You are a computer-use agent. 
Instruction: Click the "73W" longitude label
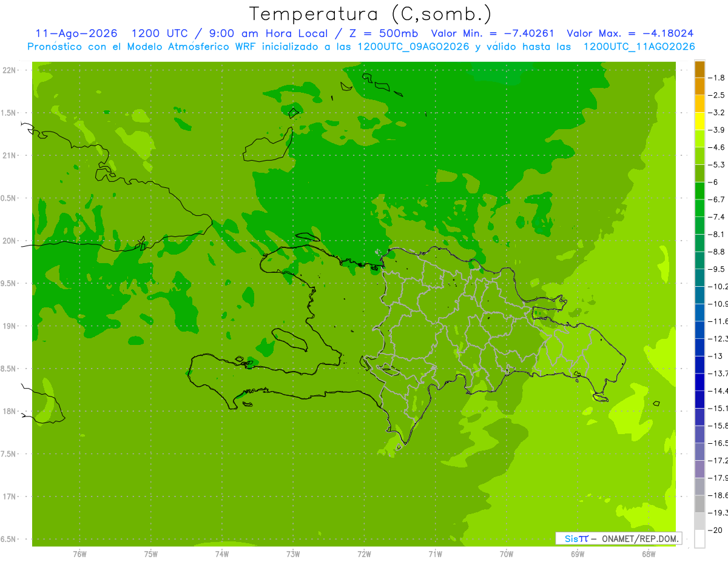293,554
